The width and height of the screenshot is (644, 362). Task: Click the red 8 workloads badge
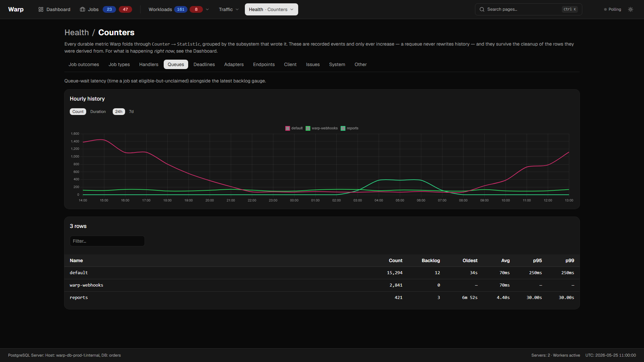(196, 9)
